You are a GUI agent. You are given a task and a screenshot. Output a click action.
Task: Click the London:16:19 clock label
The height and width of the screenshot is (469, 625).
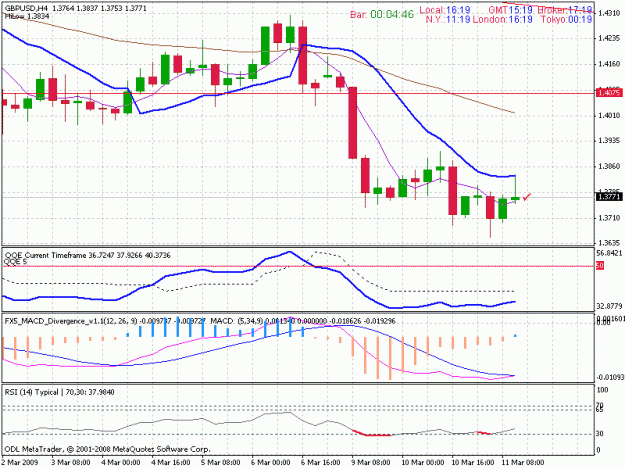coord(502,19)
